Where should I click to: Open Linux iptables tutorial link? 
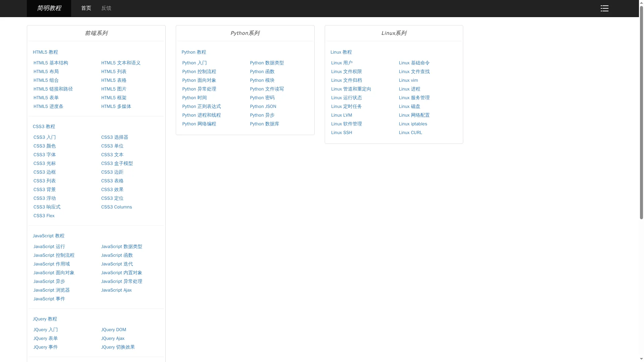(x=413, y=124)
